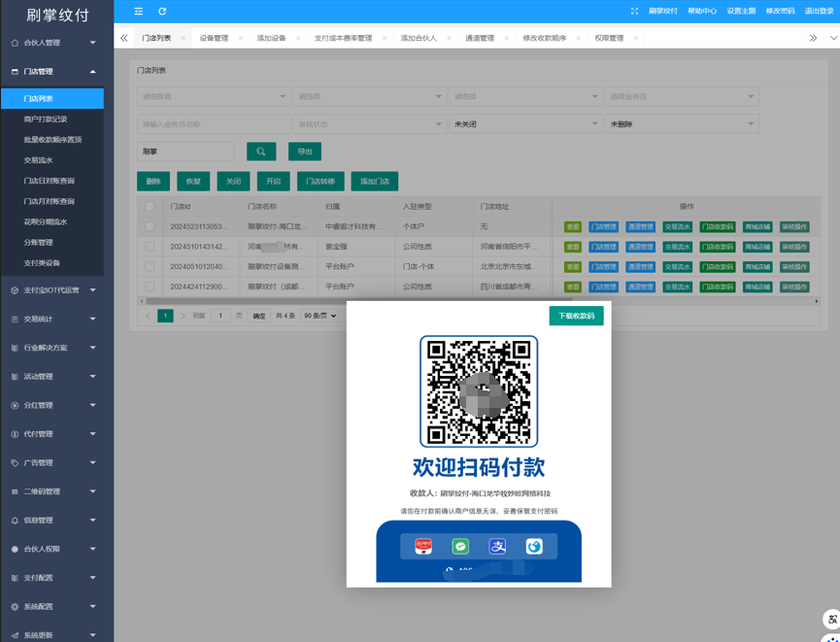This screenshot has height=642, width=840.
Task: Click the search field containing 刷掌
Action: tap(185, 152)
